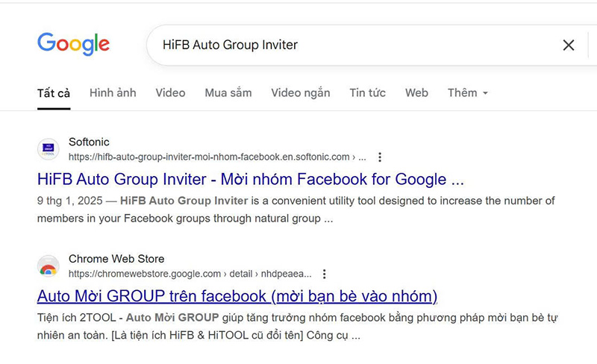Click the Softonic site name
Image resolution: width=597 pixels, height=364 pixels.
click(89, 142)
